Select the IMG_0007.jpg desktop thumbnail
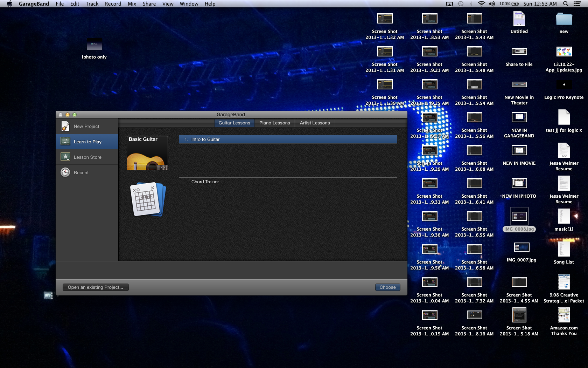 click(x=521, y=247)
